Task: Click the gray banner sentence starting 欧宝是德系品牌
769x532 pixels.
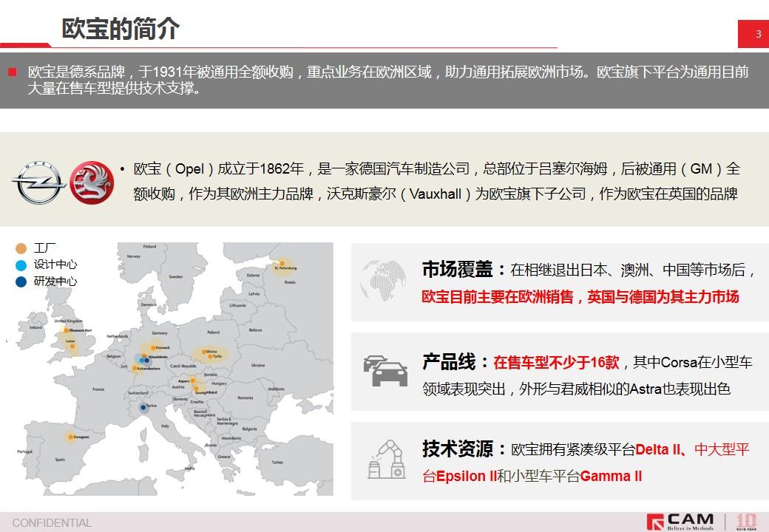Action: [x=388, y=80]
